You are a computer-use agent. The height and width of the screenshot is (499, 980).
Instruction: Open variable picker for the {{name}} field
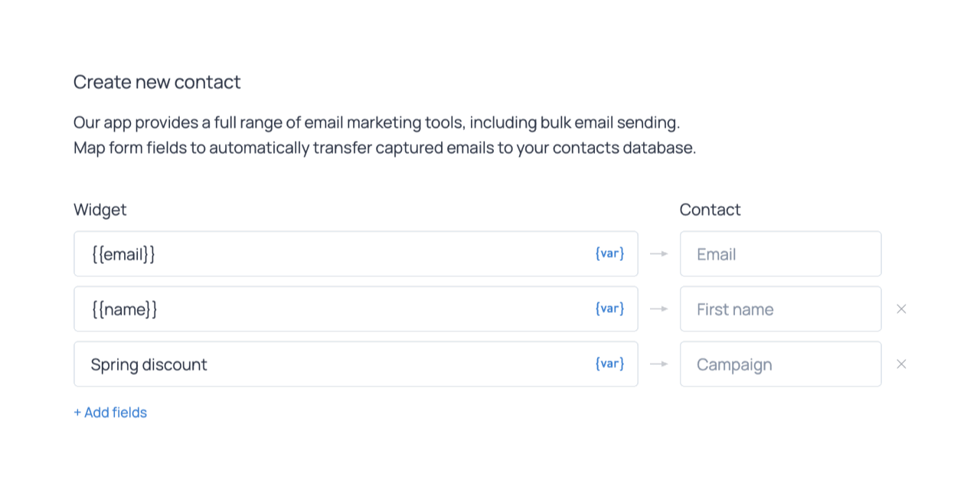609,308
